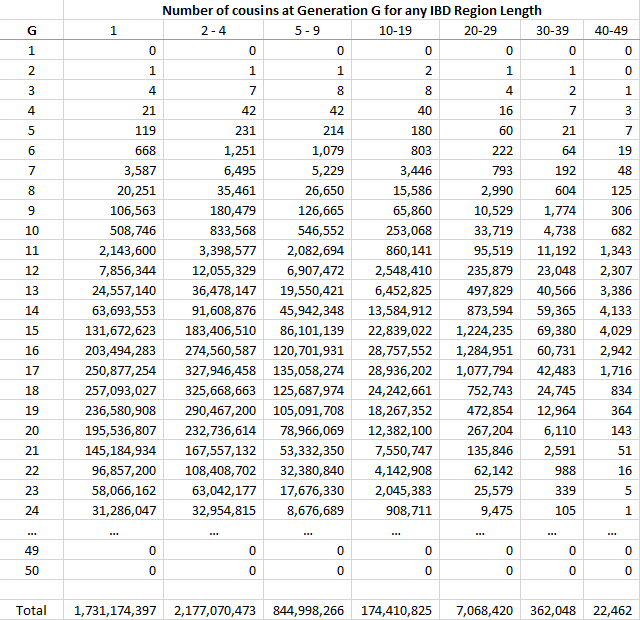Click the cell containing 12,964
The width and height of the screenshot is (640, 620).
pyautogui.click(x=552, y=410)
